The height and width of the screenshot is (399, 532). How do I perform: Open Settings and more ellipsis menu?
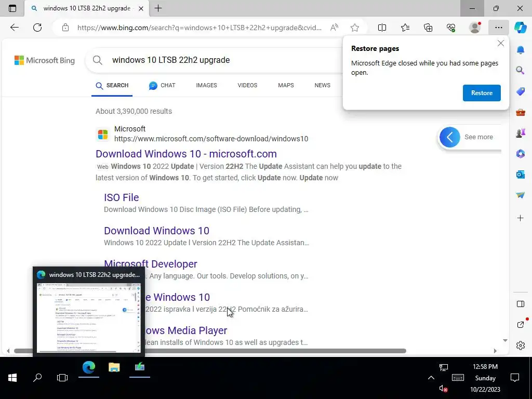498,28
